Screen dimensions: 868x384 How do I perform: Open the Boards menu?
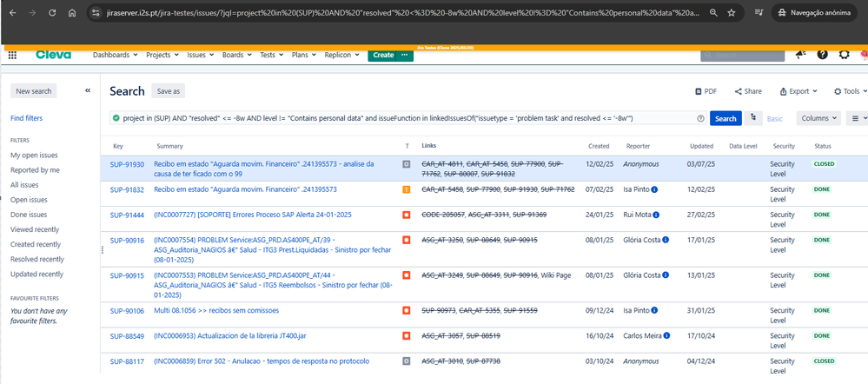237,55
